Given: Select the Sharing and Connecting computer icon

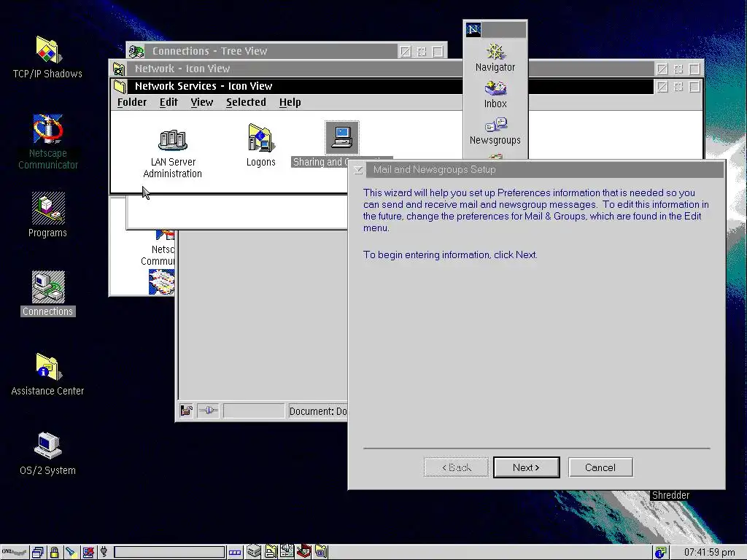Looking at the screenshot, I should click(342, 138).
